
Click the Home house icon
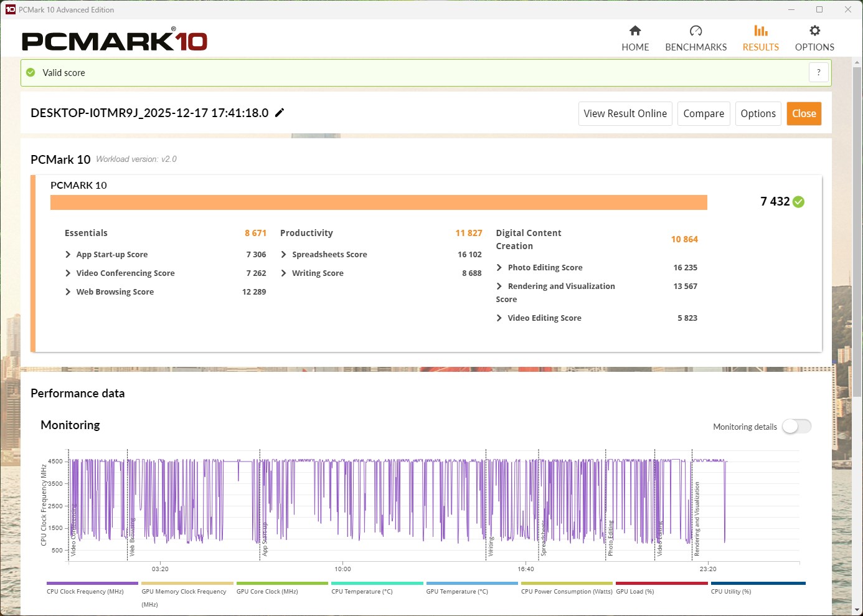[x=635, y=31]
